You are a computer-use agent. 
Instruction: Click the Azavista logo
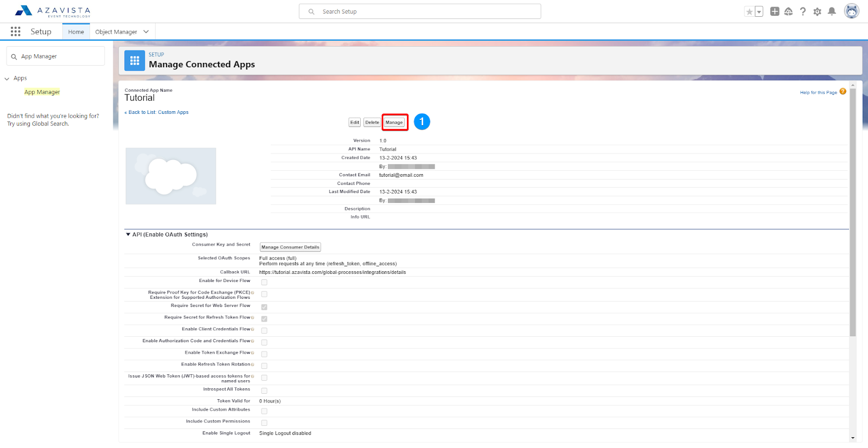[53, 11]
